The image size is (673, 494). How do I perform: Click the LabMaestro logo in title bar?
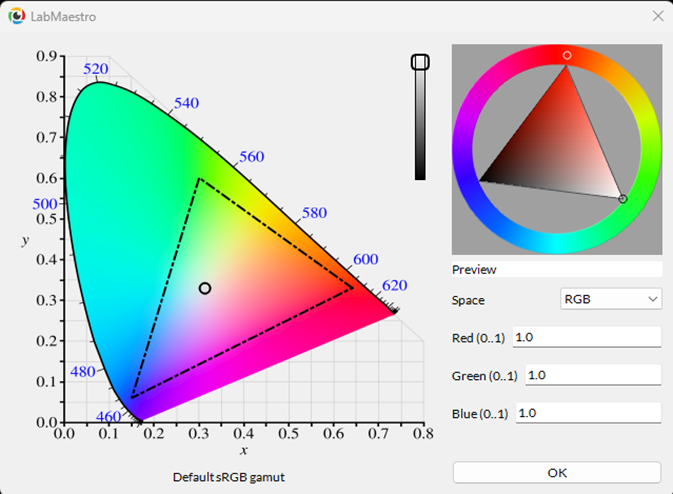coord(16,16)
